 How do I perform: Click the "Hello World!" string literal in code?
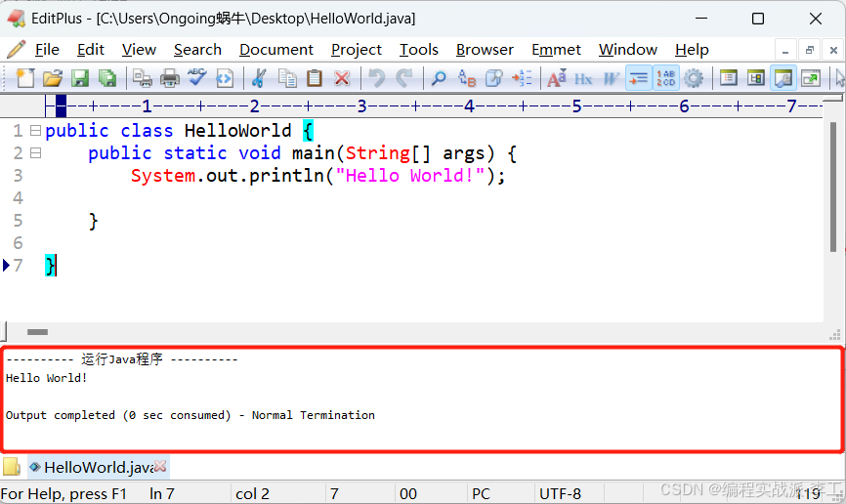click(410, 176)
